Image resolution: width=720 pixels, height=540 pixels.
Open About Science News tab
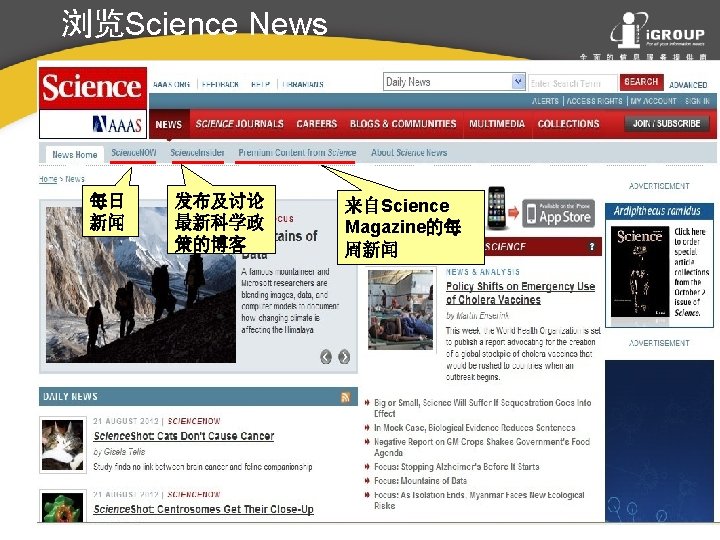click(409, 153)
